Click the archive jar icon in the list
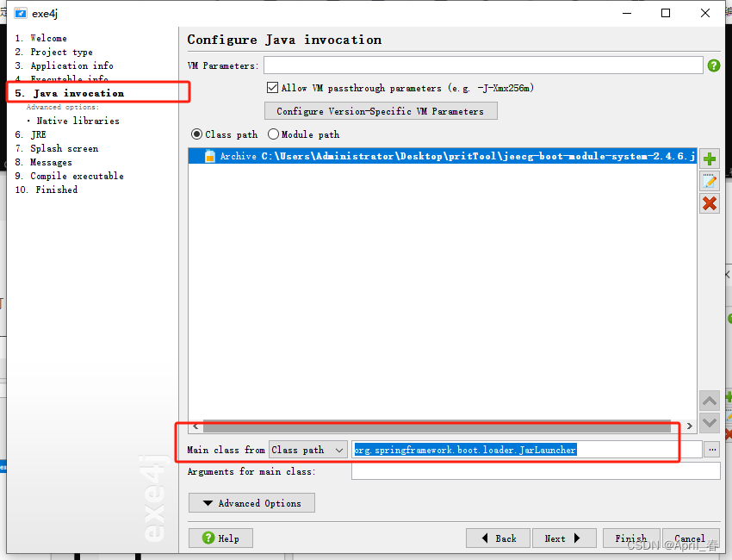732x560 pixels. pyautogui.click(x=210, y=156)
